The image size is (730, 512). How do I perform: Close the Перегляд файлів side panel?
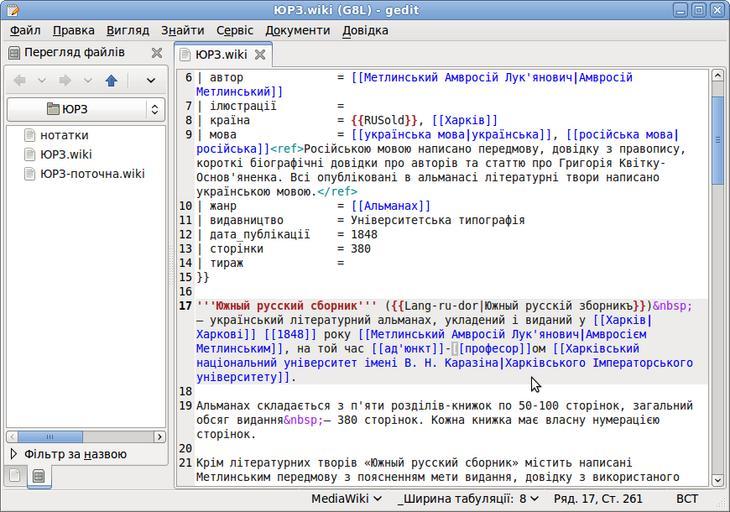coord(157,53)
